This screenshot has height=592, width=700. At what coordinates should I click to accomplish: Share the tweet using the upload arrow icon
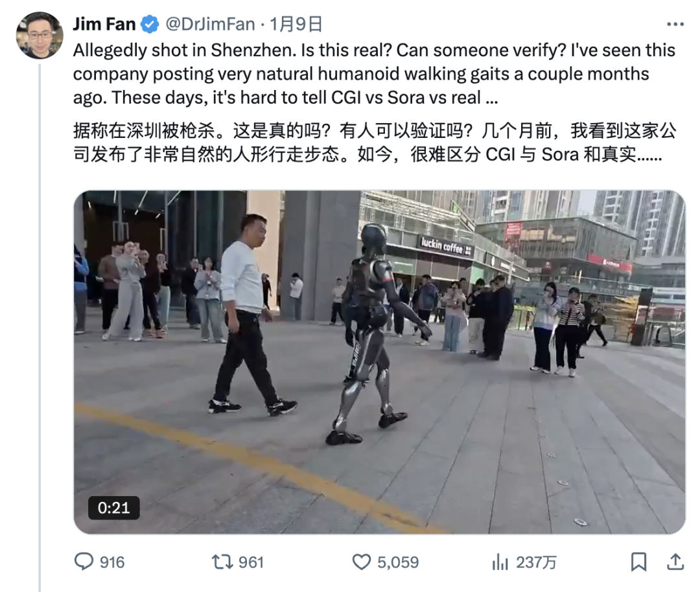point(675,562)
